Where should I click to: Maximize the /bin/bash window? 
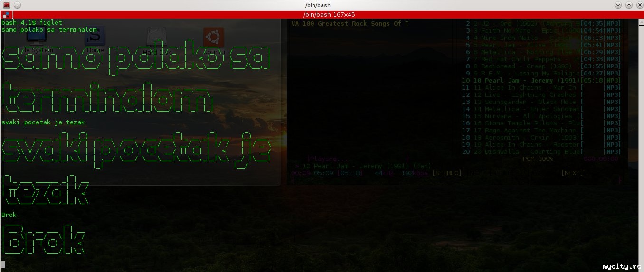[628, 5]
